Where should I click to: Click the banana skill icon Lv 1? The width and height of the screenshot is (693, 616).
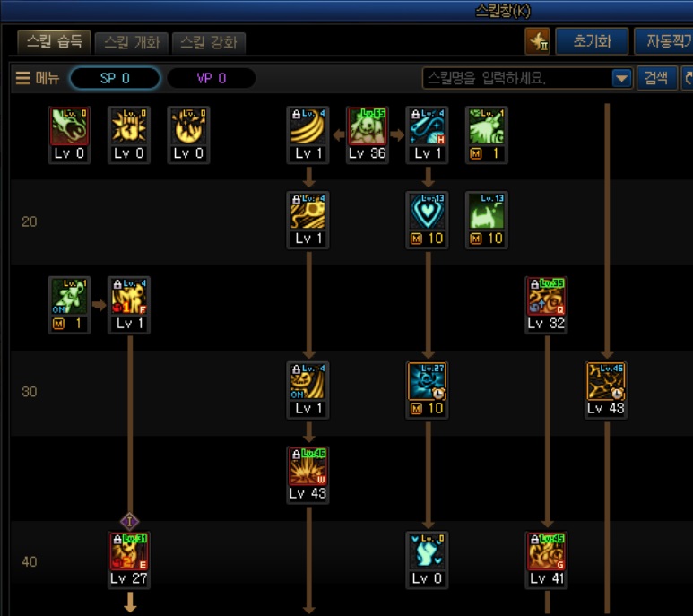click(308, 126)
